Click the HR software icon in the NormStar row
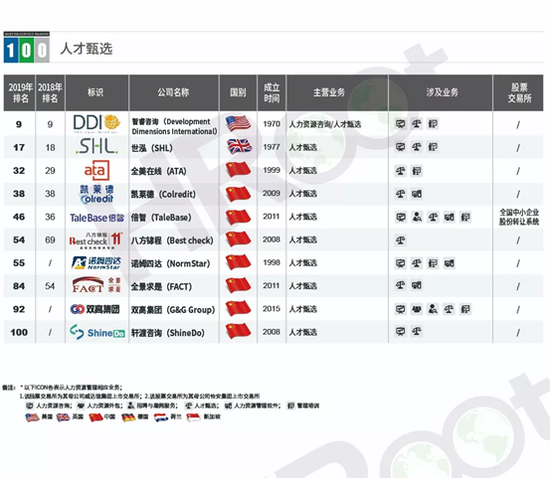The height and width of the screenshot is (478, 550). click(x=449, y=263)
